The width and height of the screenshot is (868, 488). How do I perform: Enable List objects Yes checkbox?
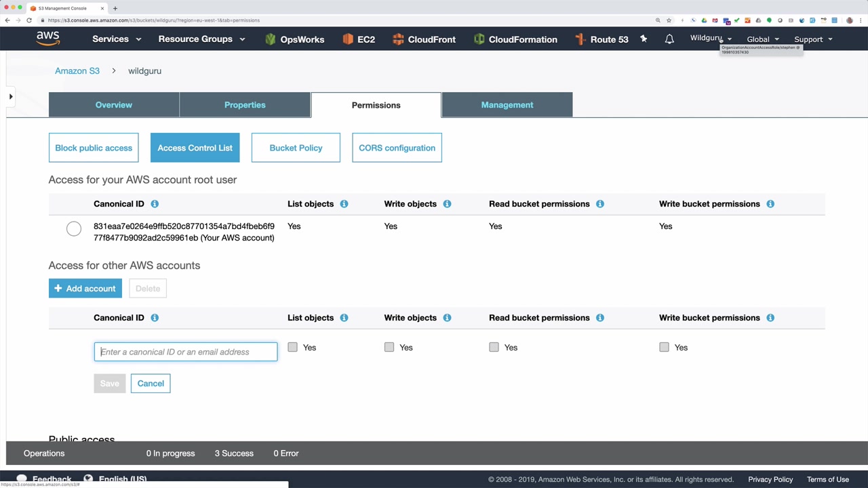click(292, 347)
